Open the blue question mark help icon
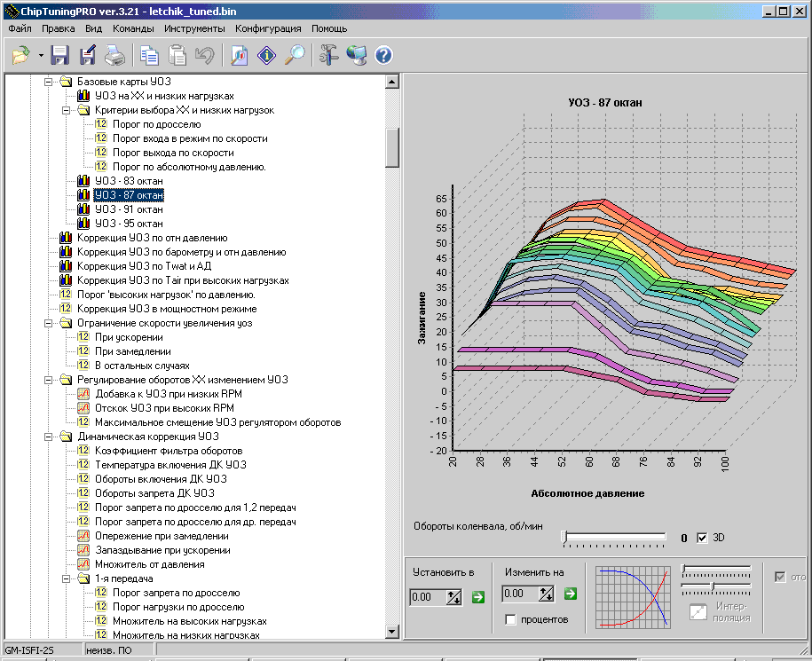 pos(383,56)
